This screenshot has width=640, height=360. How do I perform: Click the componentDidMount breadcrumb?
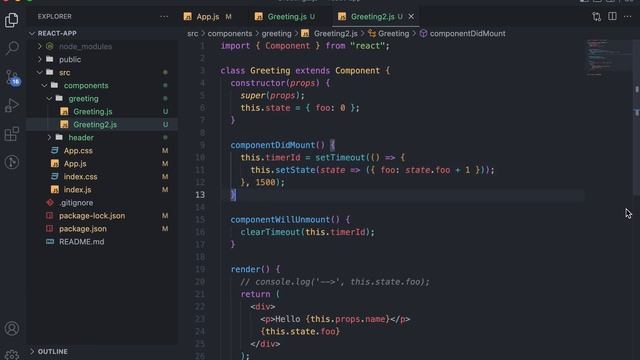pyautogui.click(x=467, y=33)
